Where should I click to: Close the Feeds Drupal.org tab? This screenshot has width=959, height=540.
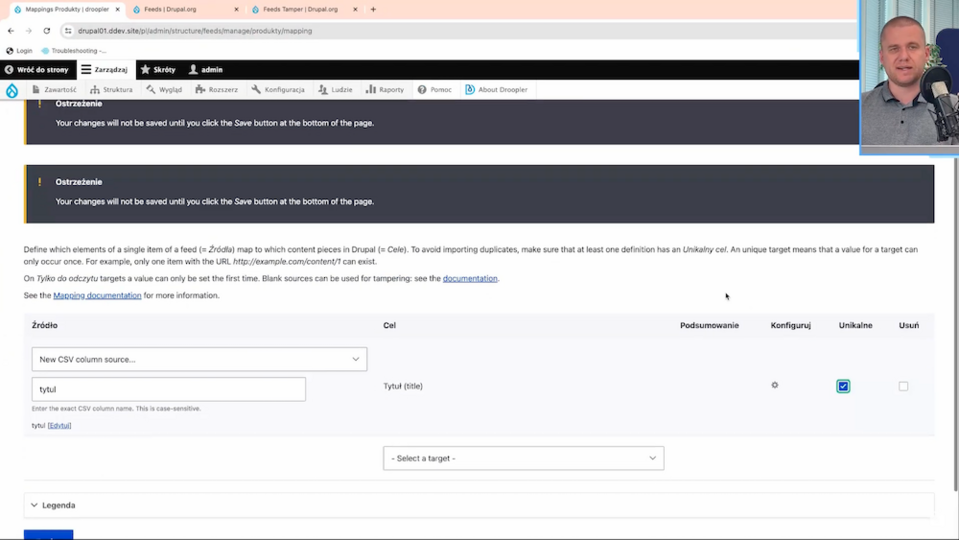click(236, 9)
